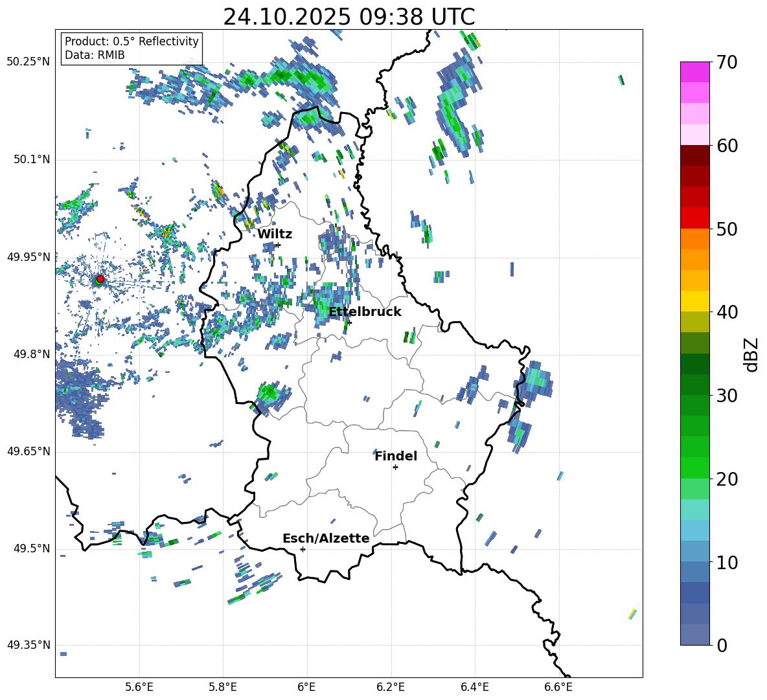This screenshot has width=767, height=700.
Task: Click the 6°E longitude tick label
Action: point(306,688)
